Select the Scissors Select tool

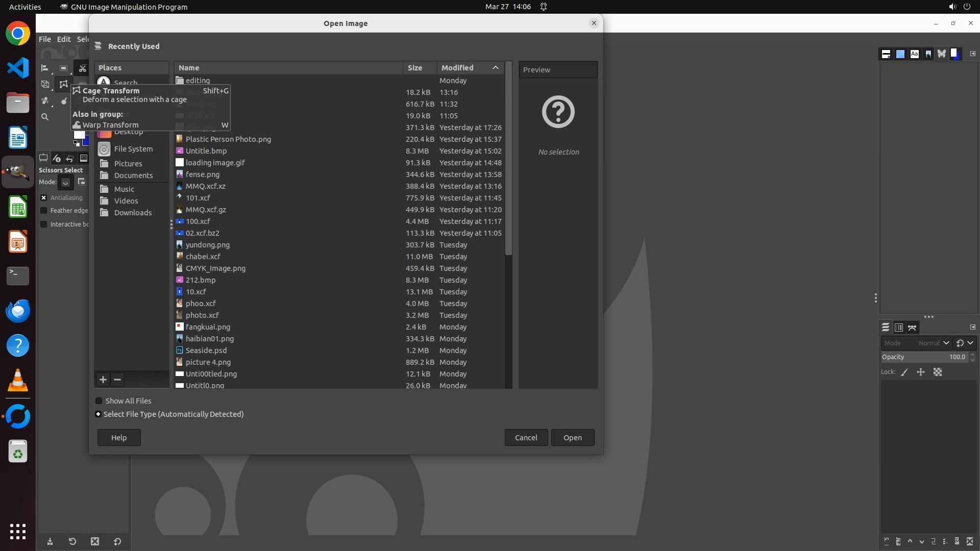pyautogui.click(x=82, y=68)
